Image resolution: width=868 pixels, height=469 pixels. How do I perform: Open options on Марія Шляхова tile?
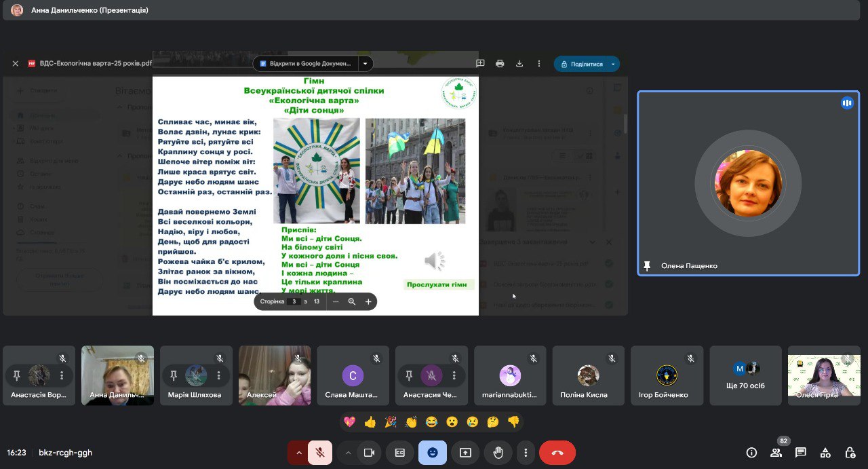point(218,375)
